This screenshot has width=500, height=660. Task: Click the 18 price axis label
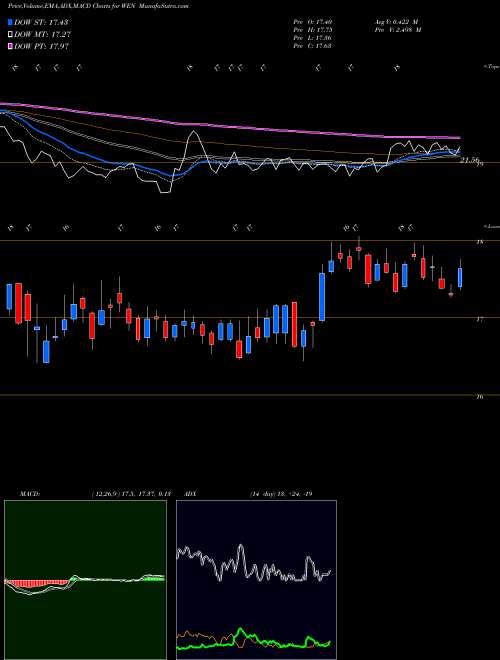click(x=479, y=242)
